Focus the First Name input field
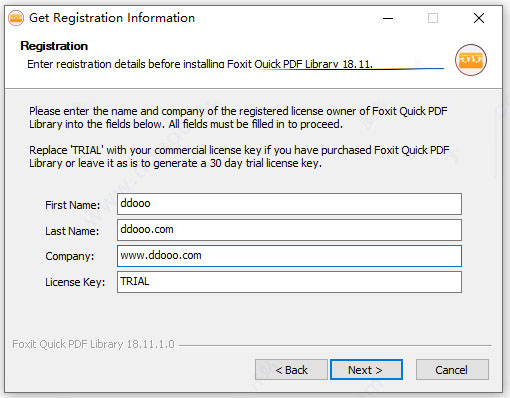Viewport: 510px width, 398px height. pos(289,204)
